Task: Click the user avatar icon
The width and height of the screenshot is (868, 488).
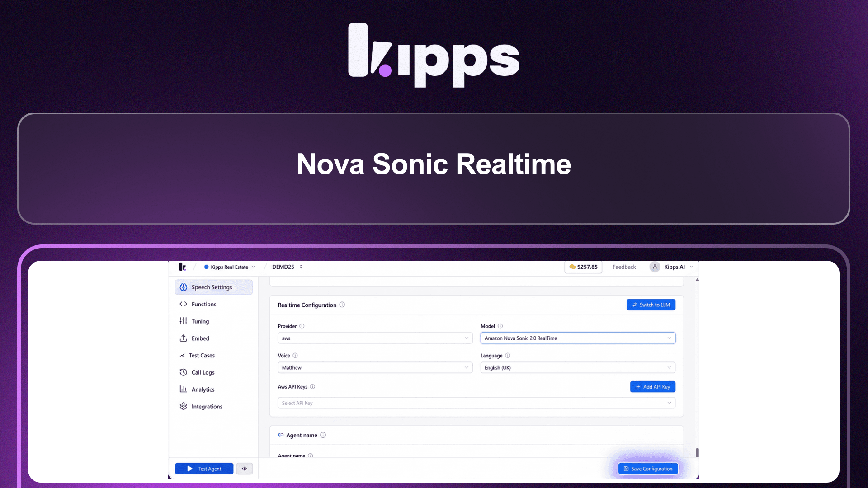Action: pyautogui.click(x=655, y=267)
